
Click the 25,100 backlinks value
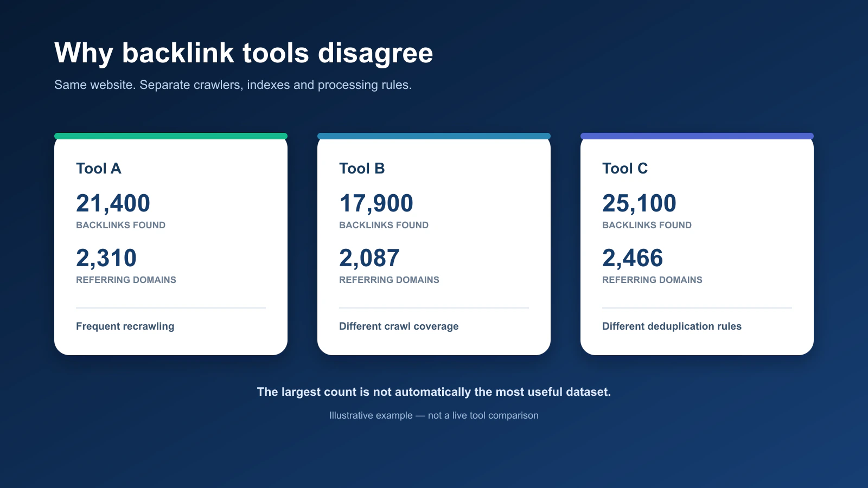click(639, 203)
